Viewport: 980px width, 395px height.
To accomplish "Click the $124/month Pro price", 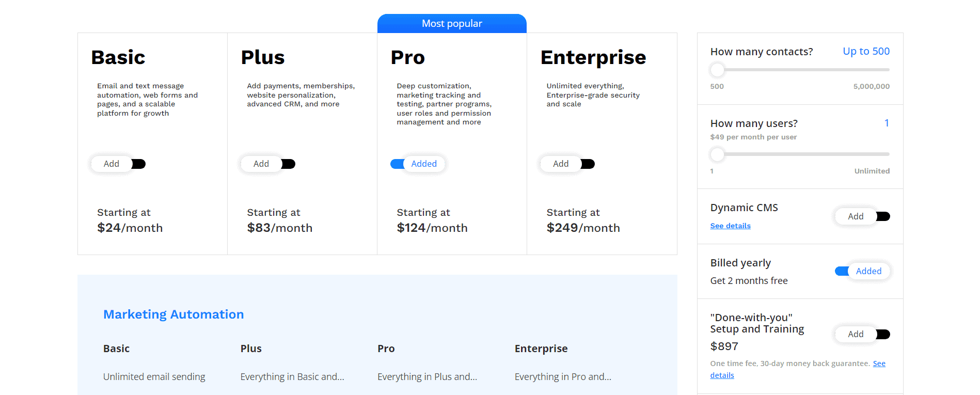I will pyautogui.click(x=432, y=228).
